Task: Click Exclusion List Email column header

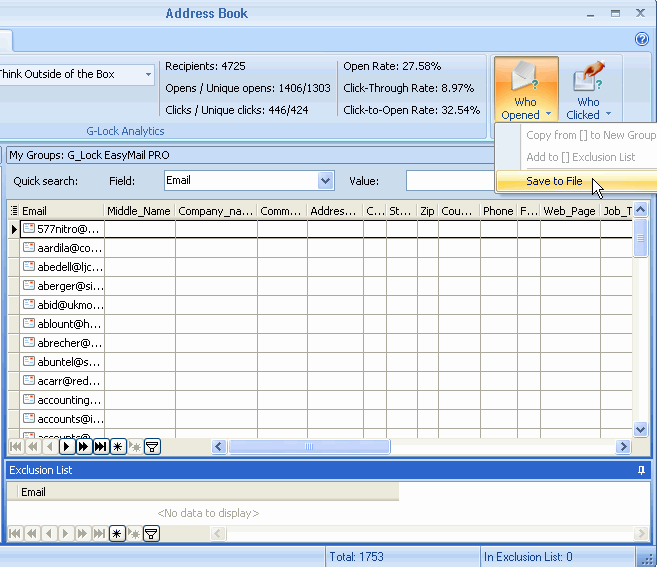Action: point(208,492)
